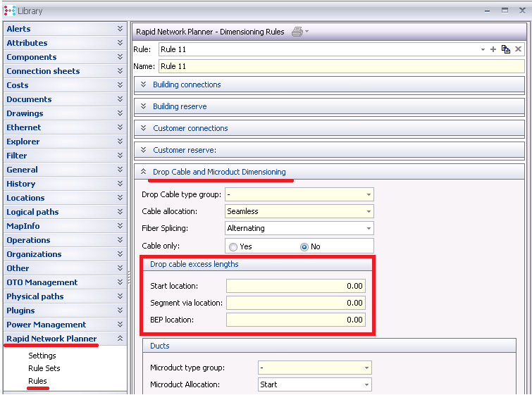Open Rules under Rapid Network Planner
Screen dimensions: 532x395
37,381
